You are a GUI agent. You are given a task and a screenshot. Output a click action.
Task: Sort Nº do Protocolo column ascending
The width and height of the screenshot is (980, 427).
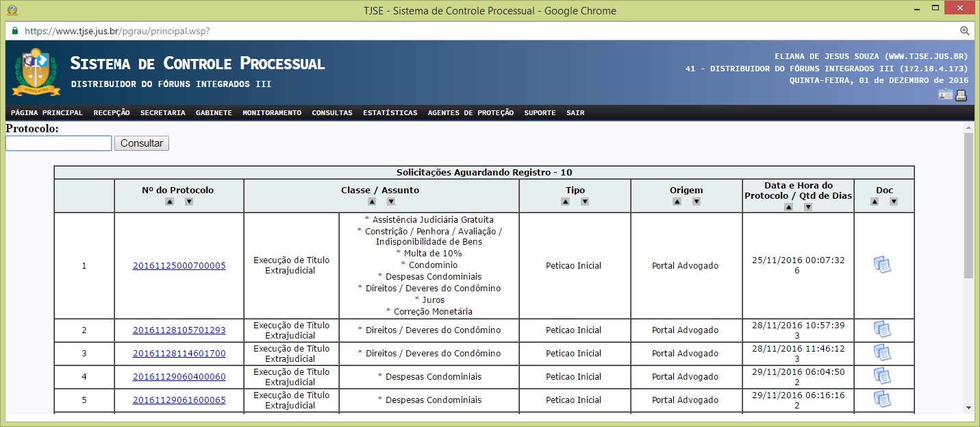point(169,202)
